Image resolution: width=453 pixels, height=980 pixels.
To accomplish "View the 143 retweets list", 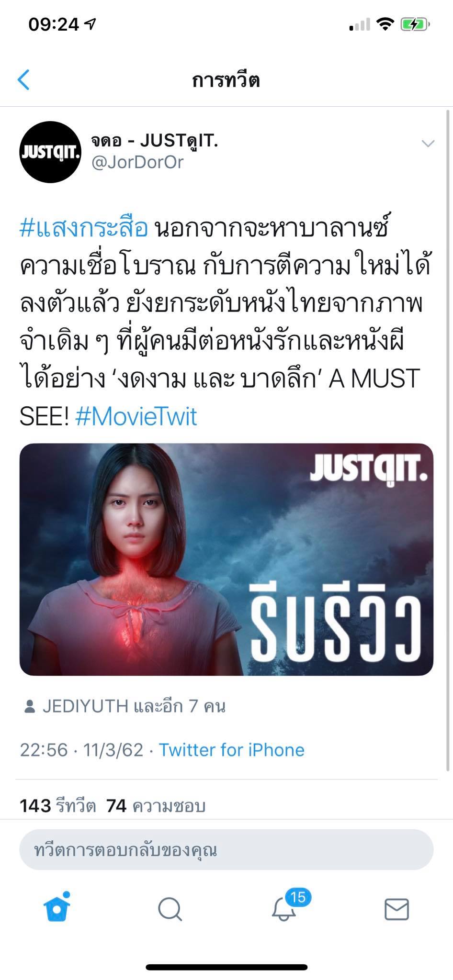I will coord(58,806).
